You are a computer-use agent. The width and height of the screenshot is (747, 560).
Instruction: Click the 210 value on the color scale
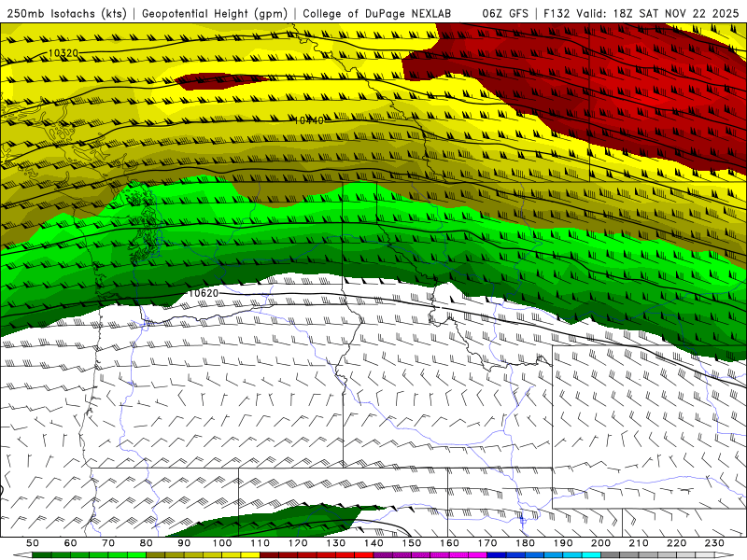(639, 543)
